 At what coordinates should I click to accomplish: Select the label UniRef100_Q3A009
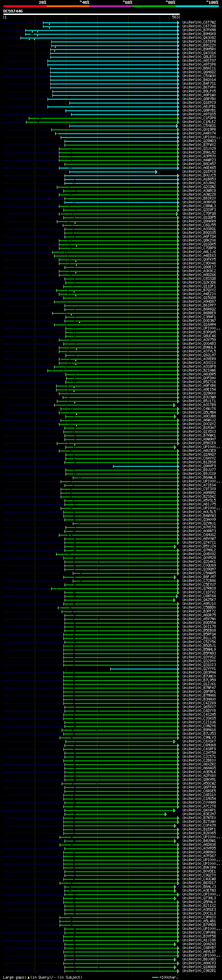pos(199,519)
